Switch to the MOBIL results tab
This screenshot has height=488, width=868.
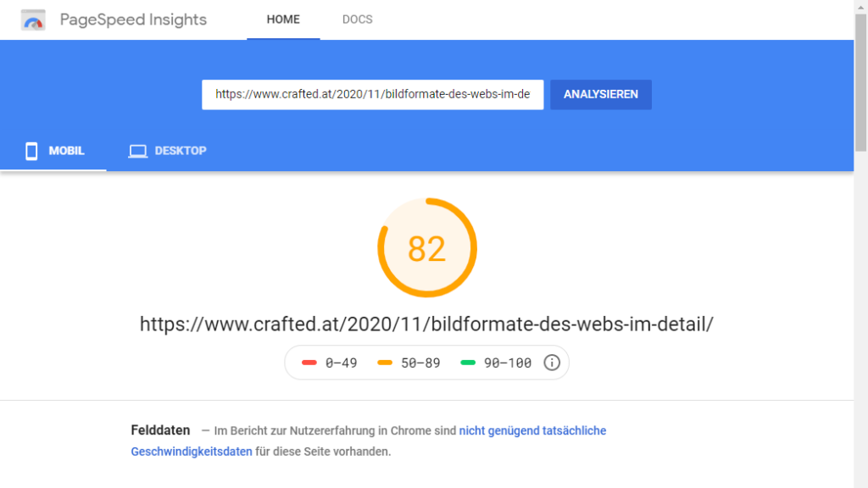click(x=53, y=151)
